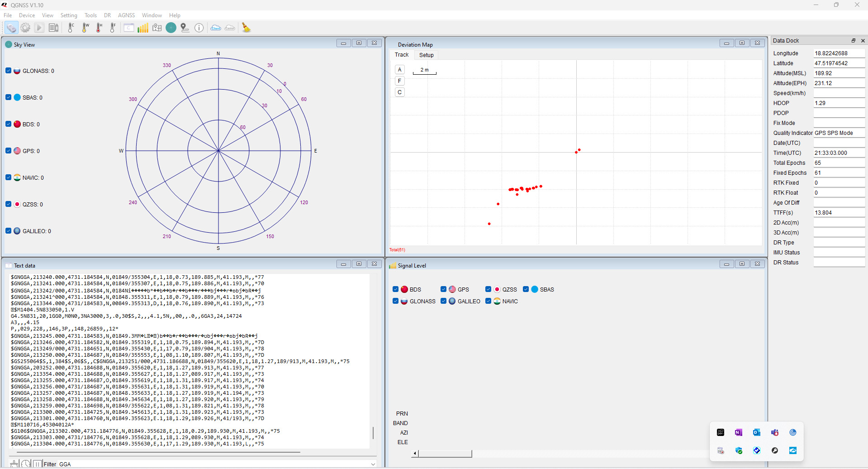
Task: Click the broom clear icon in toolbar
Action: [x=246, y=28]
